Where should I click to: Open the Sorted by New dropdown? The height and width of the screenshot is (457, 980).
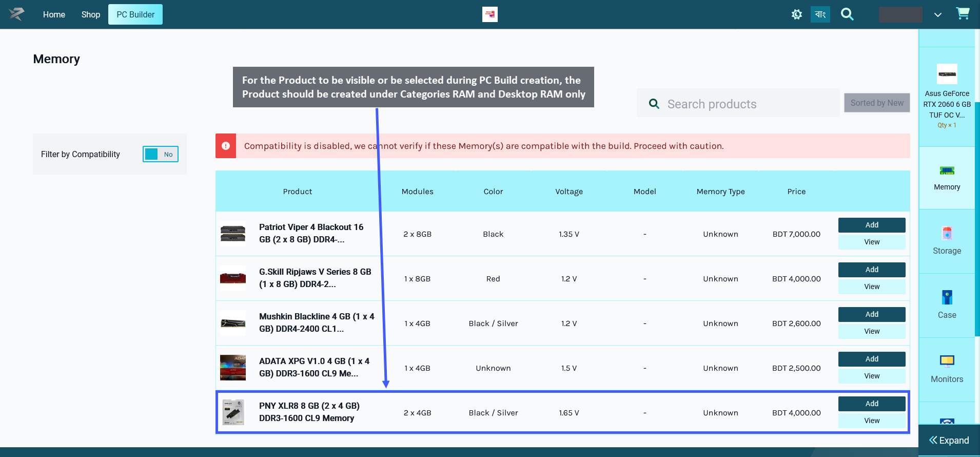[877, 103]
